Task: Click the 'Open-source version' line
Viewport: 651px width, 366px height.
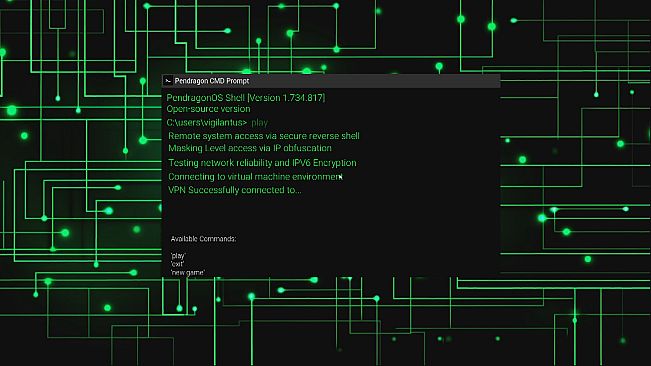Action: 208,109
